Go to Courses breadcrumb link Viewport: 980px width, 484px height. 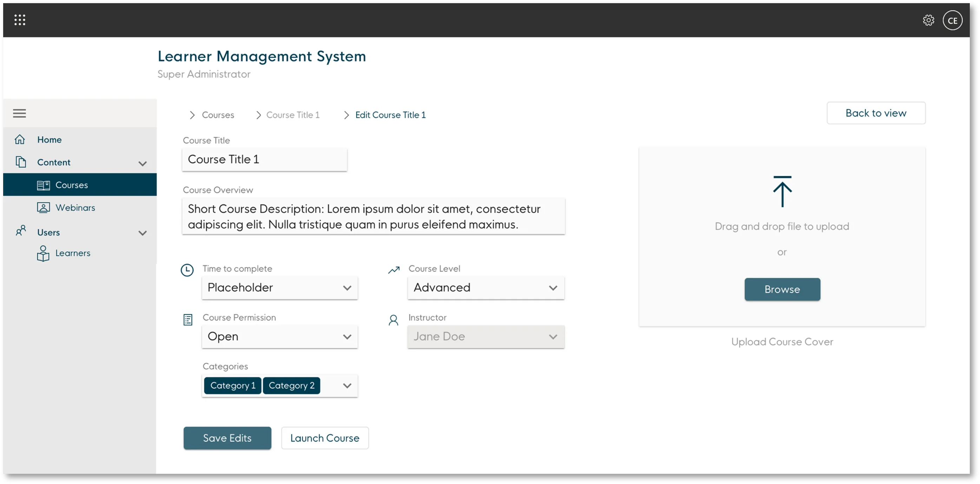tap(218, 115)
